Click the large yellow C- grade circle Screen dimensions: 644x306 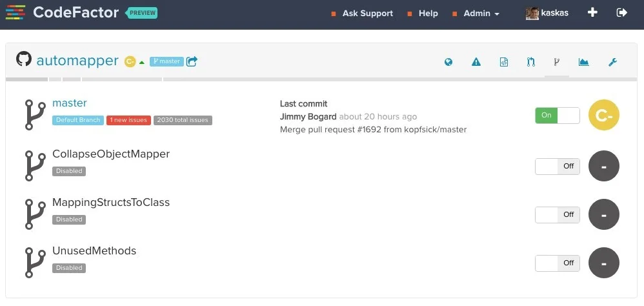coord(604,116)
